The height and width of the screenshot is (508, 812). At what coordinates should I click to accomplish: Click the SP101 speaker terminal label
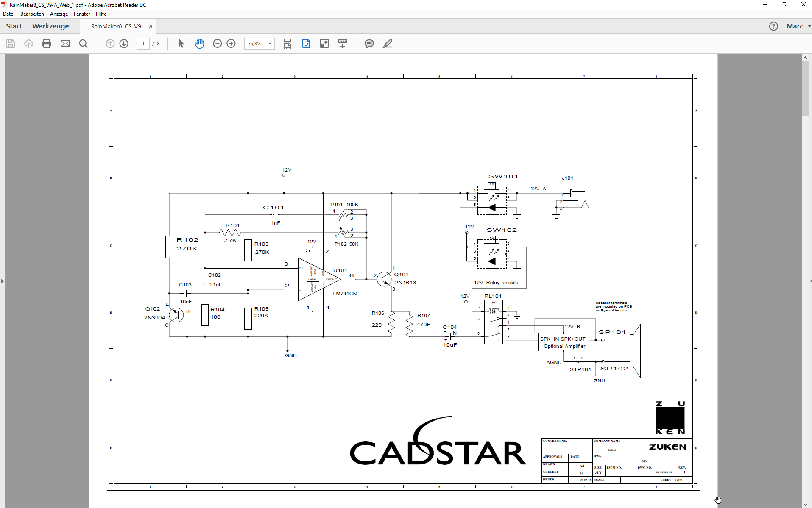tap(612, 332)
